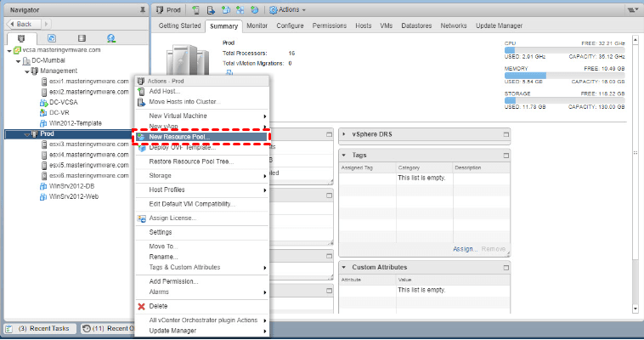Screen dimensions: 644x340
Task: Click the Memory usage bar
Action: pyautogui.click(x=564, y=76)
